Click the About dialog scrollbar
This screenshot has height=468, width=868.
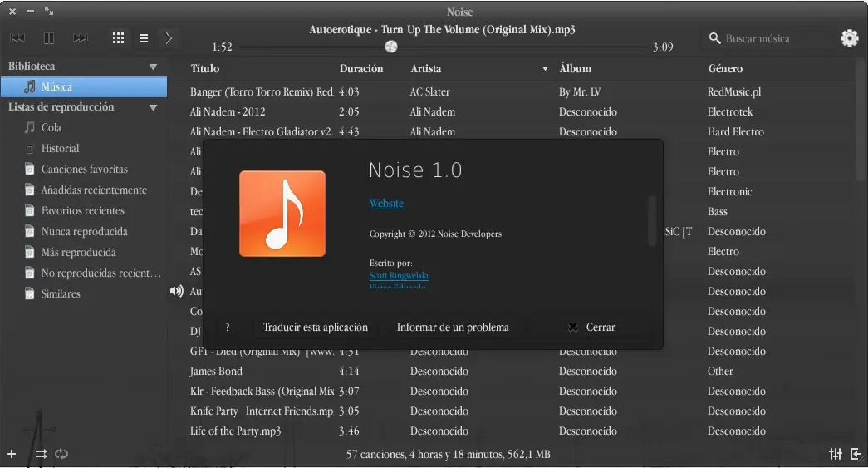(x=651, y=219)
